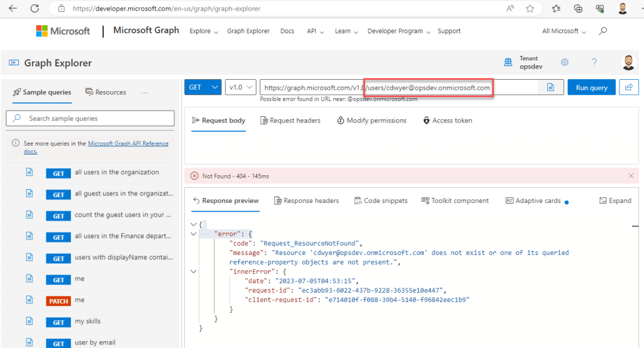Switch to the Resources tab
Viewport: 644px width, 348px height.
click(105, 92)
